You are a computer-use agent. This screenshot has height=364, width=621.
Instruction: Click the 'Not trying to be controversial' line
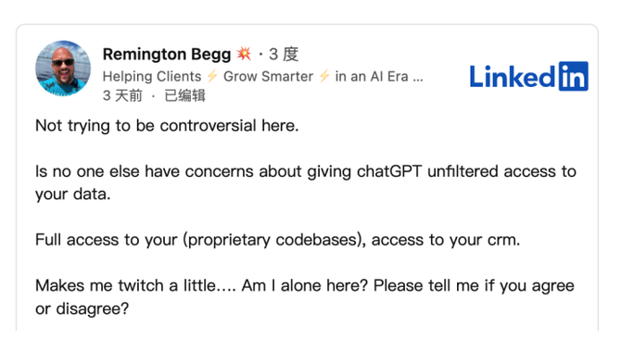(167, 126)
